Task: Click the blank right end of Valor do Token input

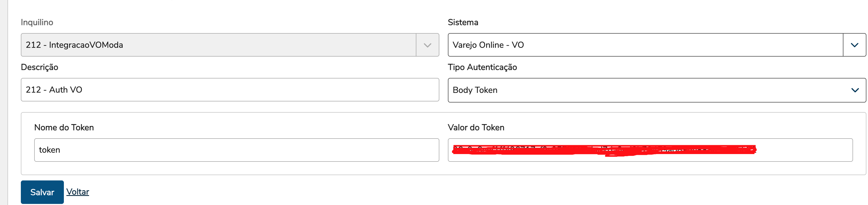Action: pos(805,150)
